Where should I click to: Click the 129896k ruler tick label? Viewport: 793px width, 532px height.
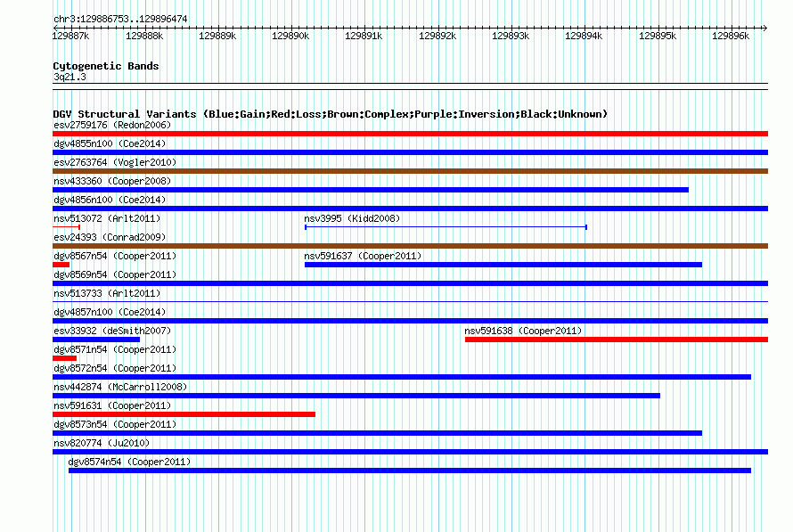pos(731,36)
